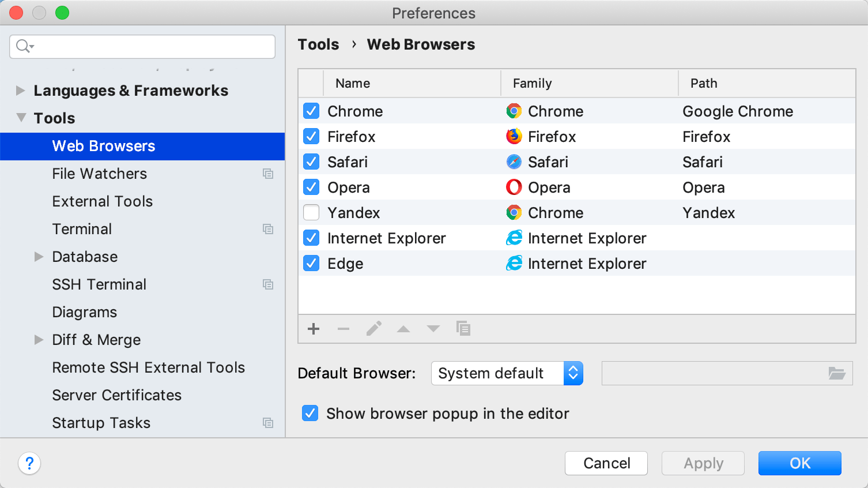Expand the Database tree node
868x488 pixels.
click(x=38, y=257)
